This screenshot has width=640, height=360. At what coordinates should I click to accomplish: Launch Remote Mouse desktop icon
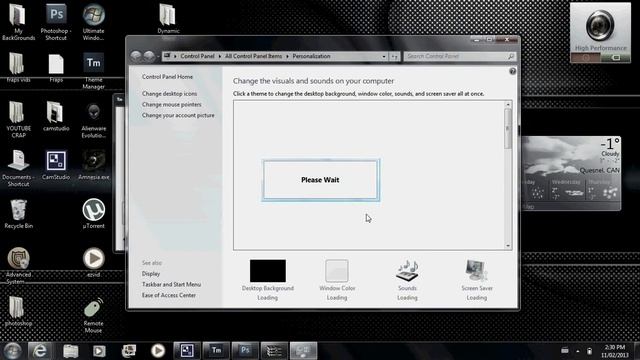93,316
